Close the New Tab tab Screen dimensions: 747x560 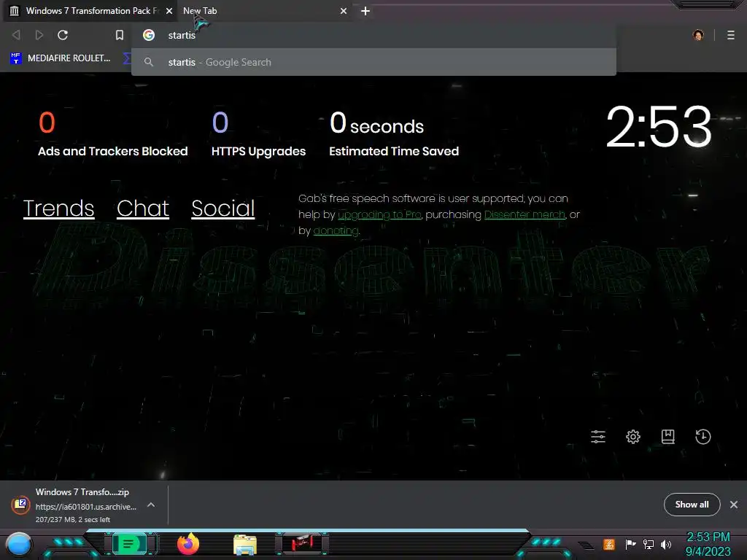[344, 11]
